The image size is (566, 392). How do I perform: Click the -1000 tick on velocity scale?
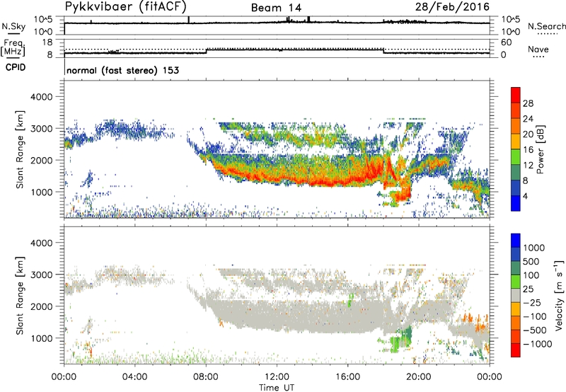coord(537,344)
